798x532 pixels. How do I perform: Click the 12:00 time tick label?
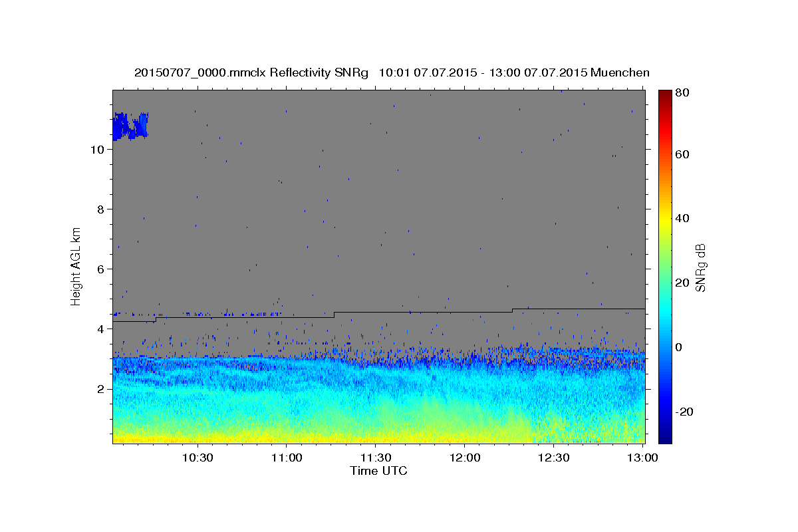465,458
